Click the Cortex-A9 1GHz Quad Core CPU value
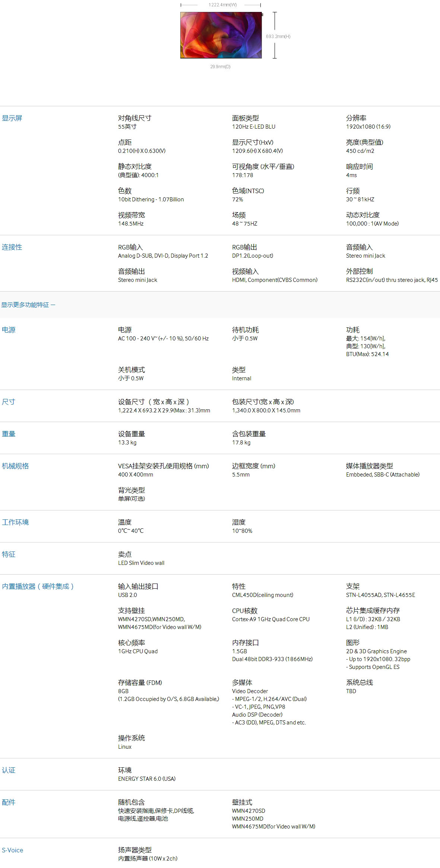The width and height of the screenshot is (440, 868). point(271,619)
